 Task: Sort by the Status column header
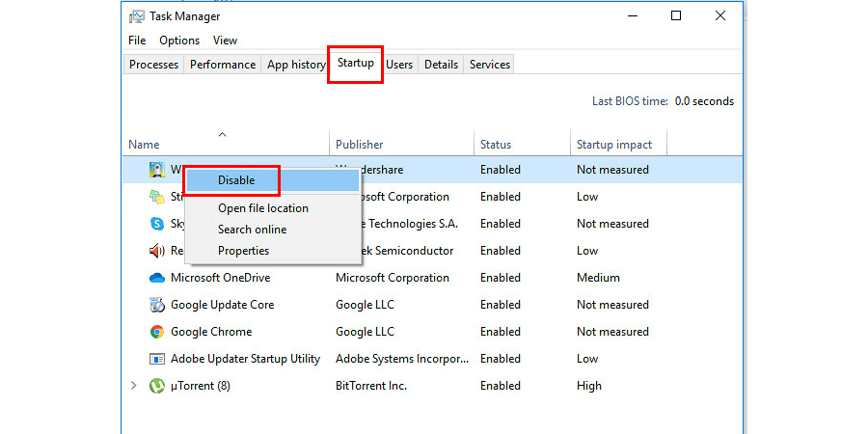522,145
